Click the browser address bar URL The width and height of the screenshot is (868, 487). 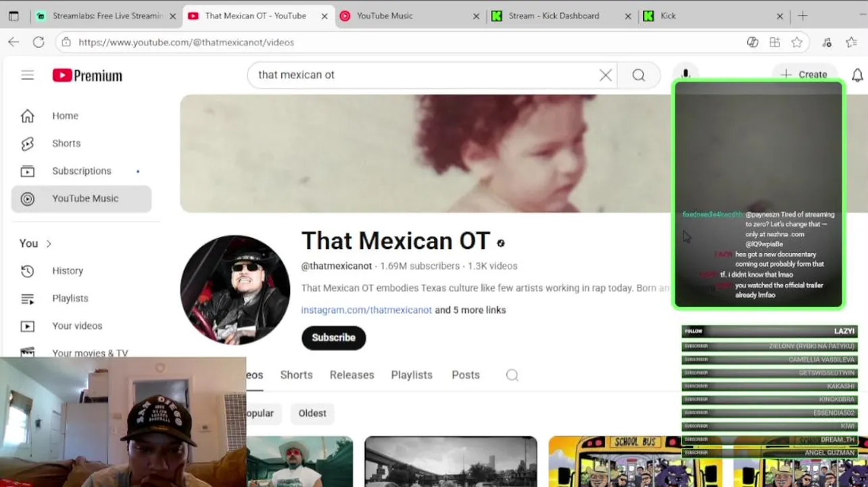[186, 42]
